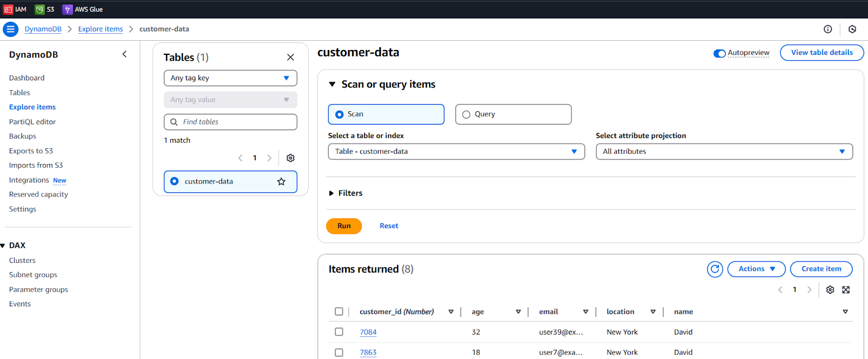Open the hexagon preferences icon in header
This screenshot has width=868, height=359.
852,29
